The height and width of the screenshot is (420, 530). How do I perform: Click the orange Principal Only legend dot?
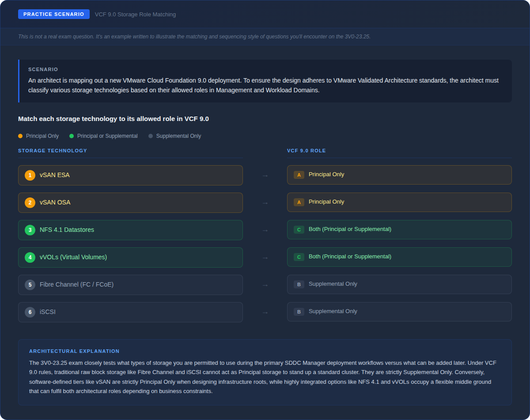tap(20, 136)
